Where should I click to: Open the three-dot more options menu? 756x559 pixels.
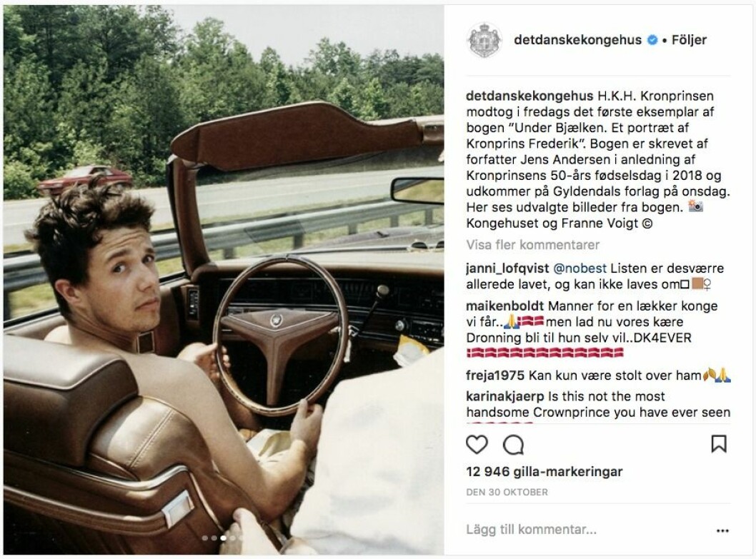[x=722, y=530]
